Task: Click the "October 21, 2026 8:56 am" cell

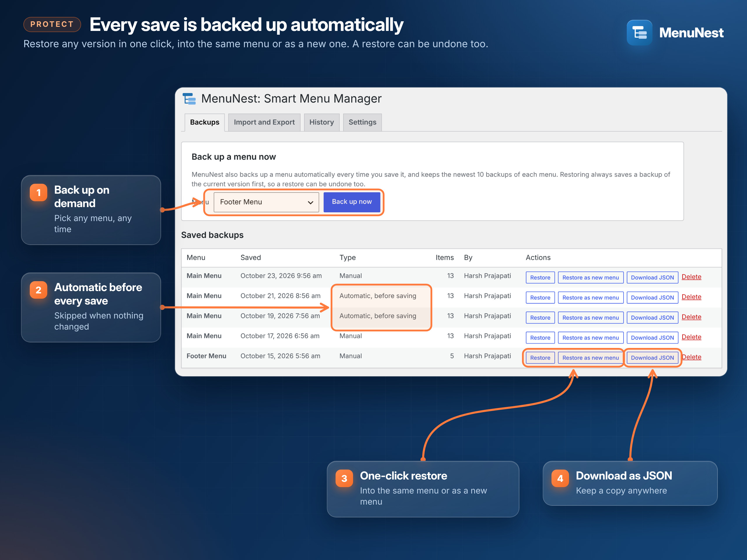Action: point(280,296)
